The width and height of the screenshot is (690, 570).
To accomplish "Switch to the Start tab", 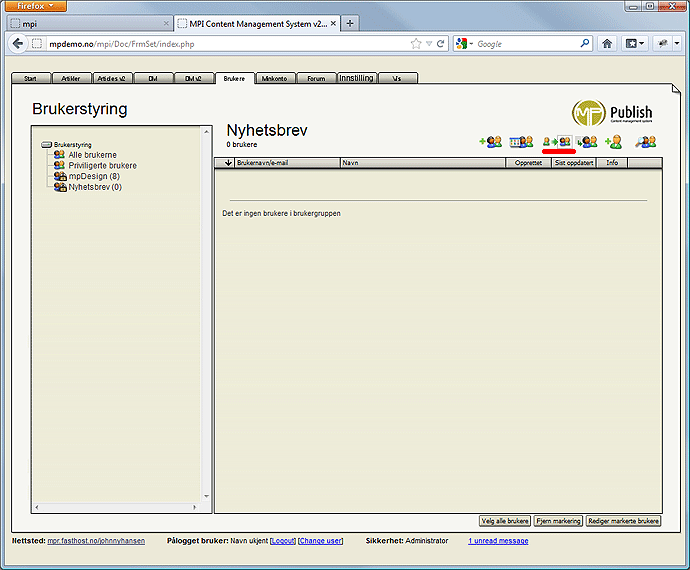I will pyautogui.click(x=31, y=78).
